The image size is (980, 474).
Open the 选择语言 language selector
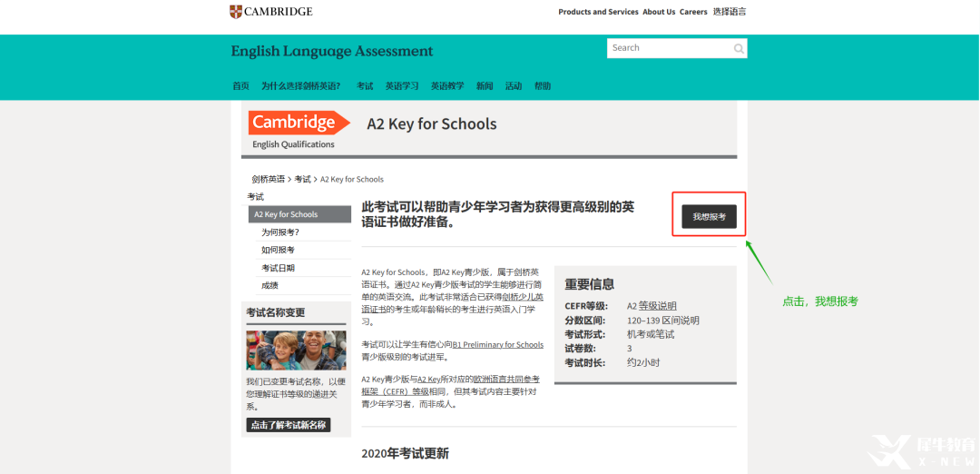pos(730,11)
